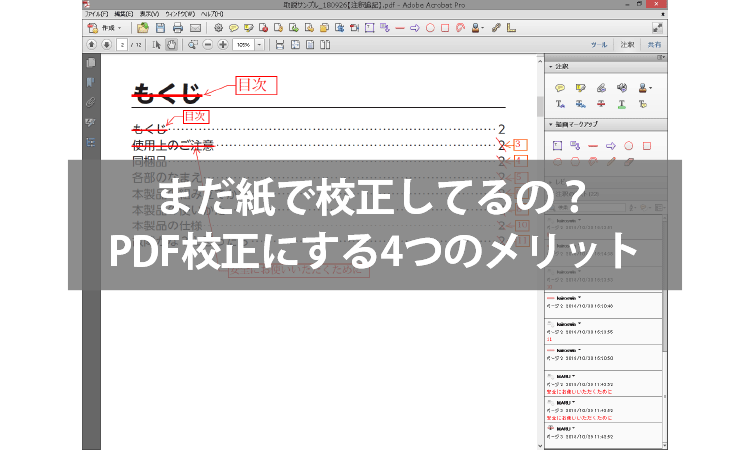
Task: Select the arrow tool in the markup panel
Action: (x=611, y=146)
